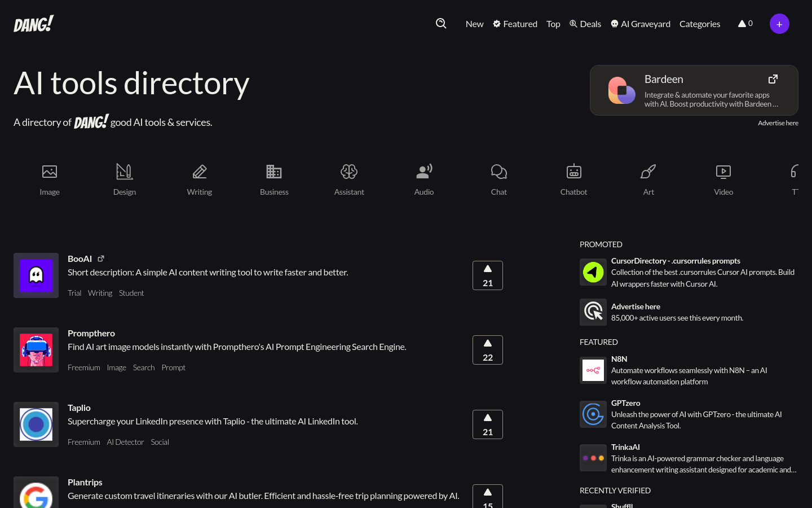Filter by BooAI's Trial tag
The image size is (812, 508).
(x=74, y=293)
